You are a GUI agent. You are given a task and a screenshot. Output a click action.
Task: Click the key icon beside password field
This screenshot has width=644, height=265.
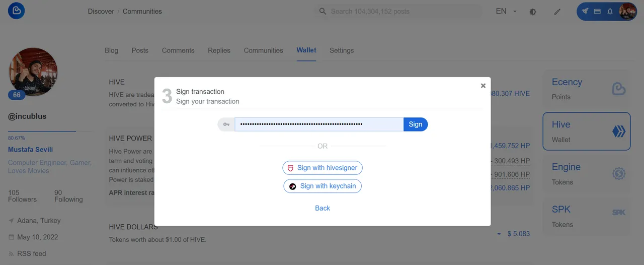tap(226, 124)
